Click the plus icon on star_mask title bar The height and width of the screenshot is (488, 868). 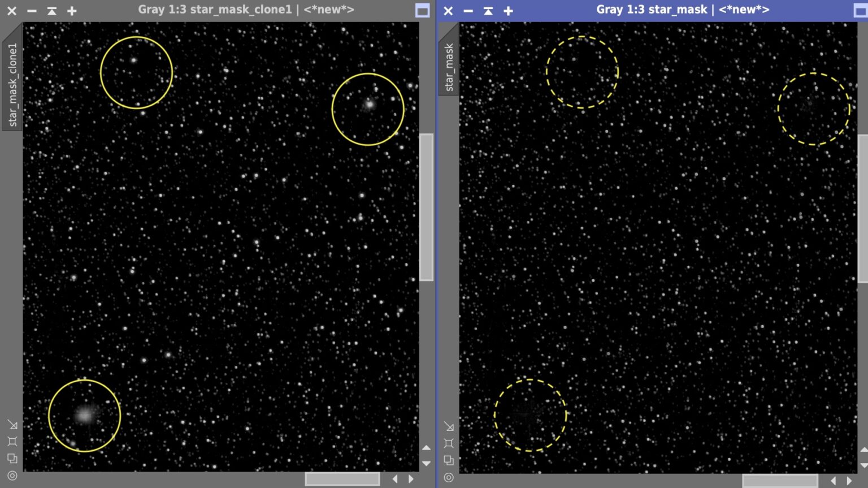(x=508, y=11)
